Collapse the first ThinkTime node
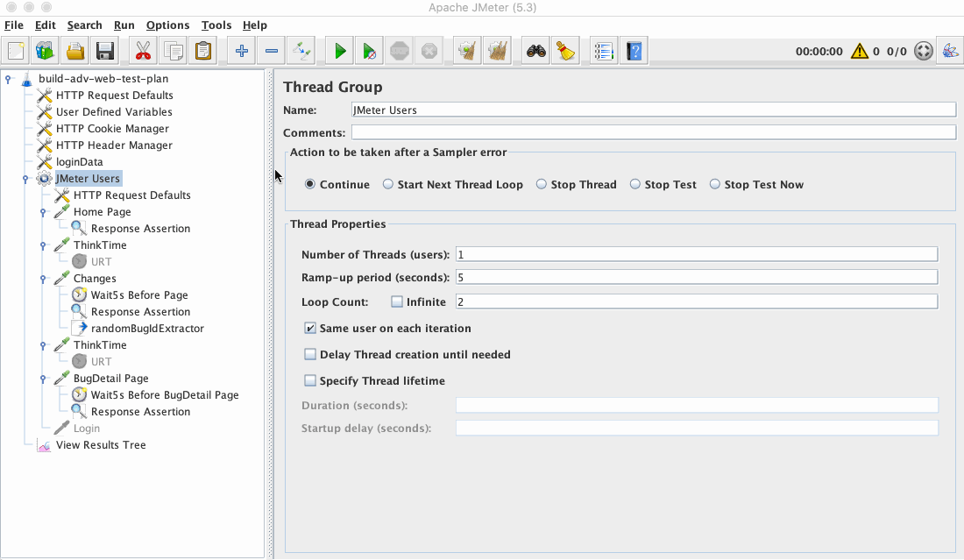This screenshot has height=560, width=964. [43, 245]
